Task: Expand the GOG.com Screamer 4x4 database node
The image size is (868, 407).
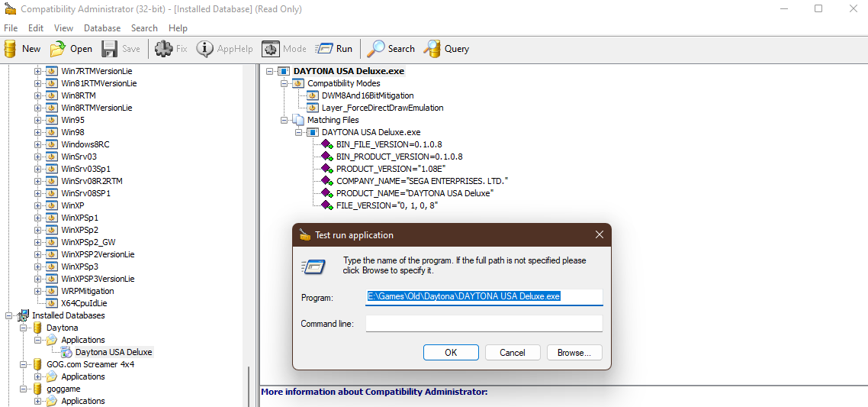Action: coord(23,364)
